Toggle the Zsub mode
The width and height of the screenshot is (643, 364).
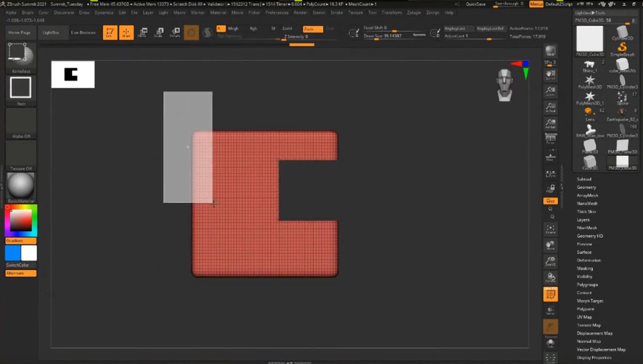point(313,29)
